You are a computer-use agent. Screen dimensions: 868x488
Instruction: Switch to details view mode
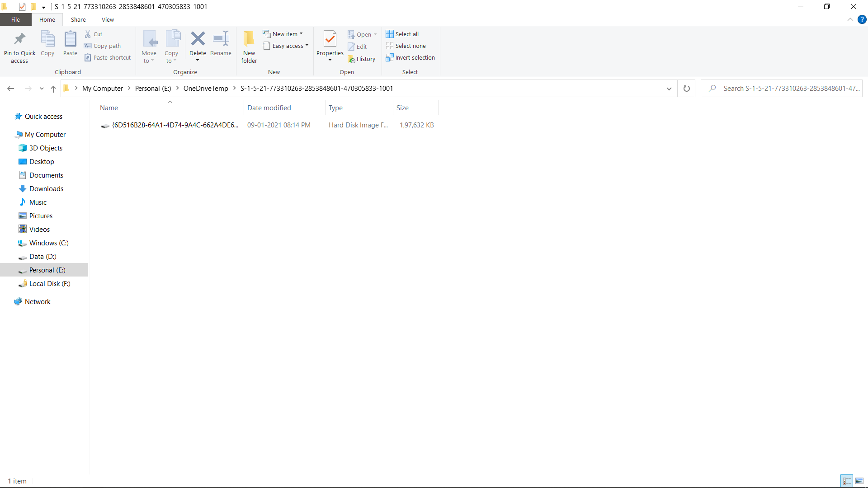coord(847,481)
